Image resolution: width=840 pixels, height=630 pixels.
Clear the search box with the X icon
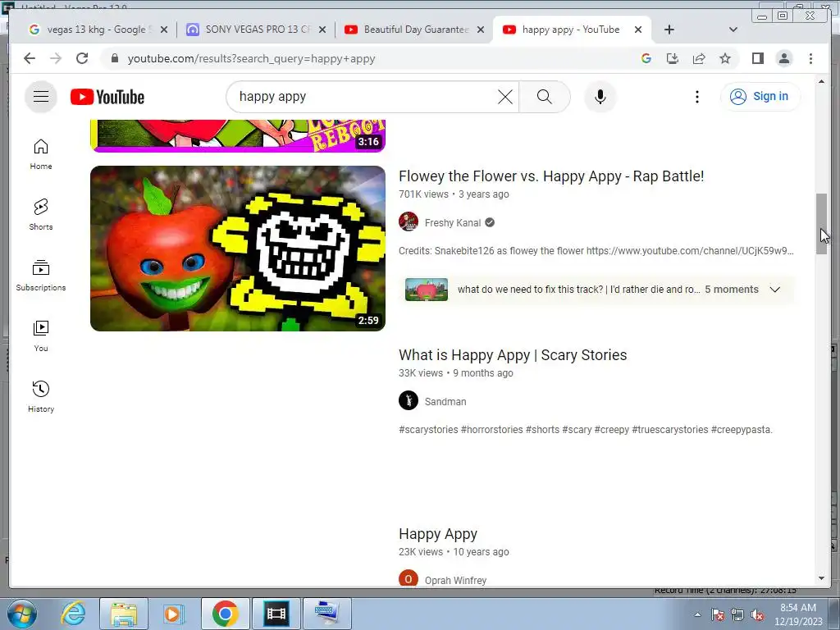click(504, 97)
